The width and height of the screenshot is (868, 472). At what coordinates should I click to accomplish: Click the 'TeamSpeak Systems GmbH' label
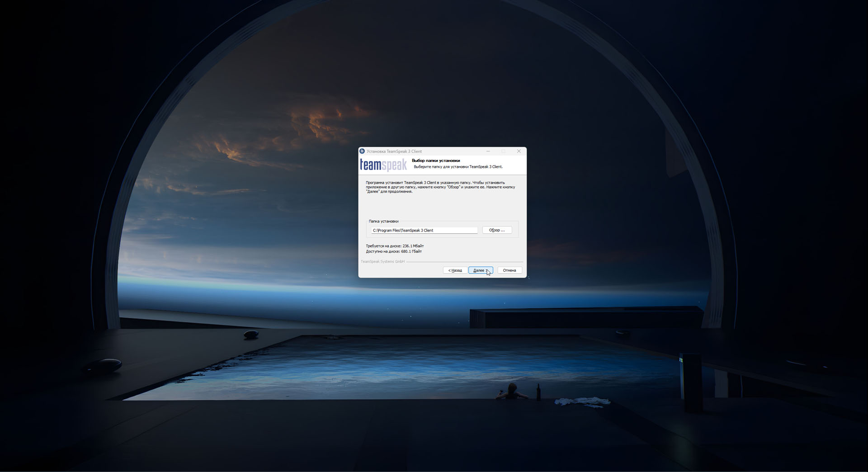click(x=382, y=262)
